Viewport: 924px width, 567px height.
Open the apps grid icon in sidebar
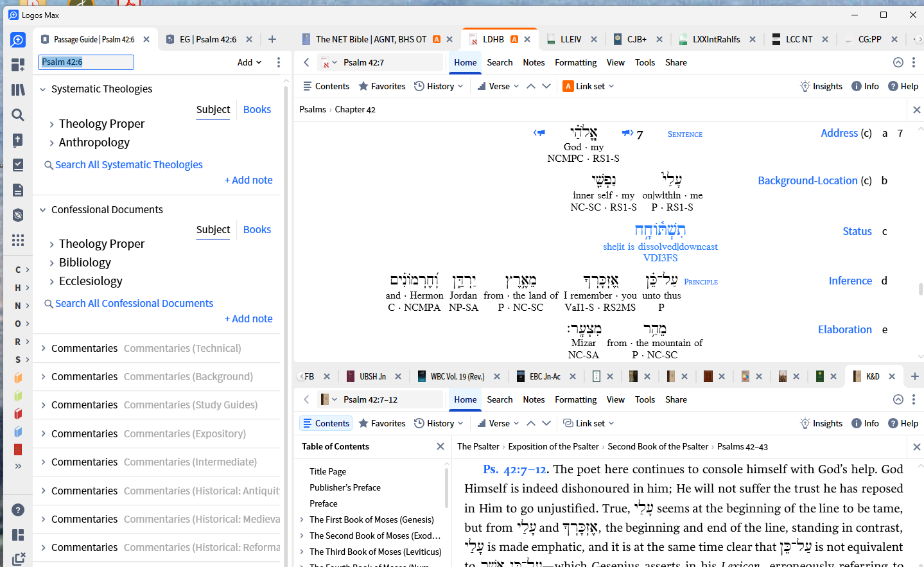[18, 240]
